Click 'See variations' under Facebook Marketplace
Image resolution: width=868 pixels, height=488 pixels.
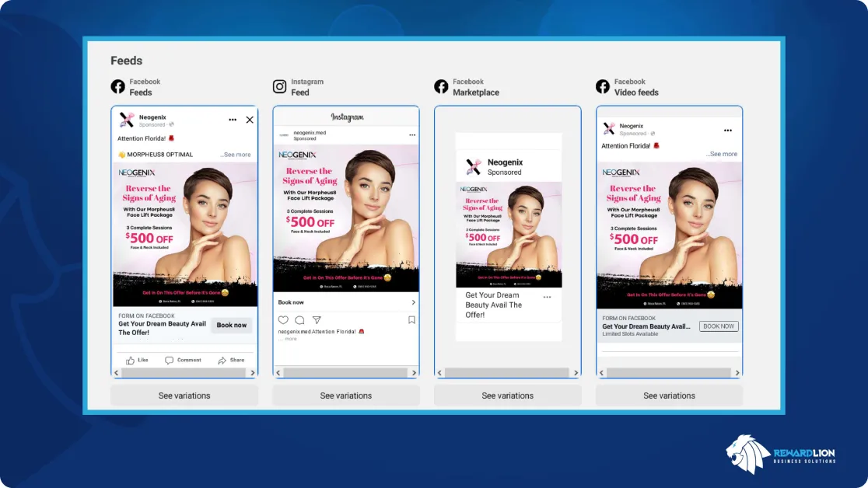(508, 396)
